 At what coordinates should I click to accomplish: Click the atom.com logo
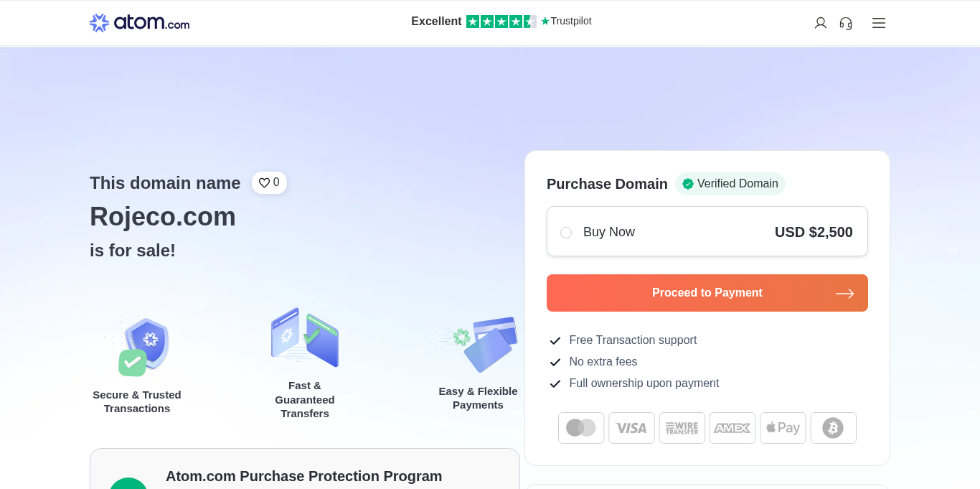pyautogui.click(x=139, y=23)
